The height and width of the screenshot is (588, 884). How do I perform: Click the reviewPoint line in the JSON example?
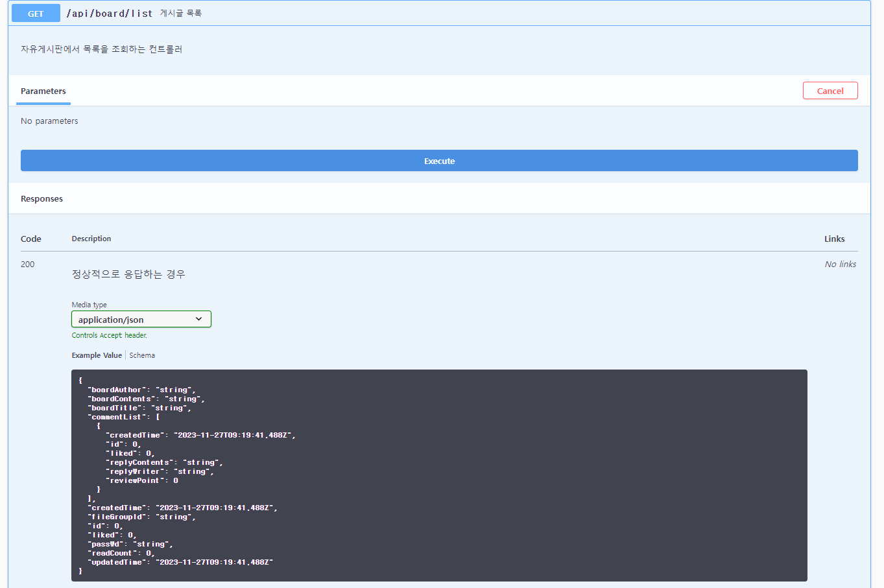142,481
